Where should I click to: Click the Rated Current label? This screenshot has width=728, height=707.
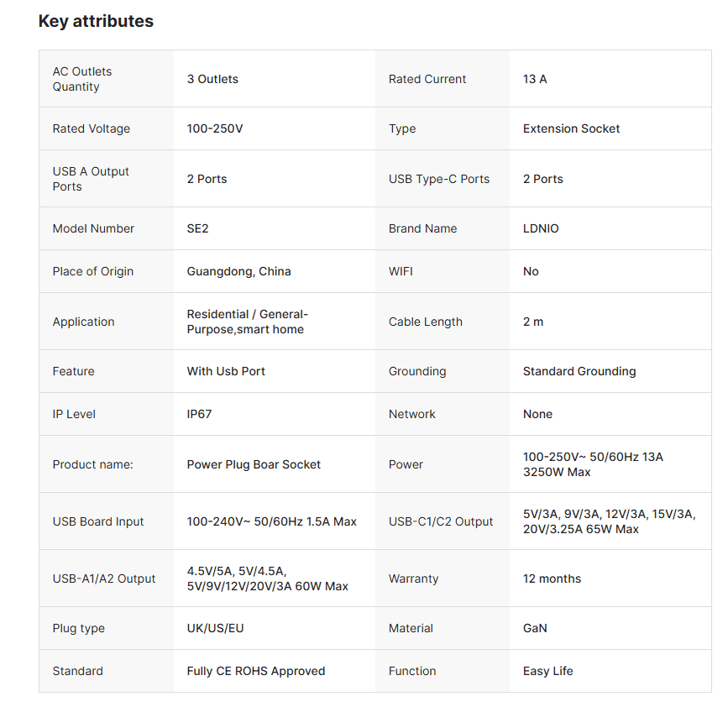point(427,79)
